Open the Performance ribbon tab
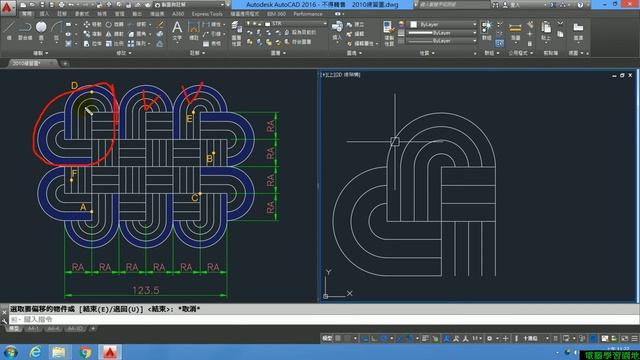Screen dimensions: 640x360 [x=308, y=14]
